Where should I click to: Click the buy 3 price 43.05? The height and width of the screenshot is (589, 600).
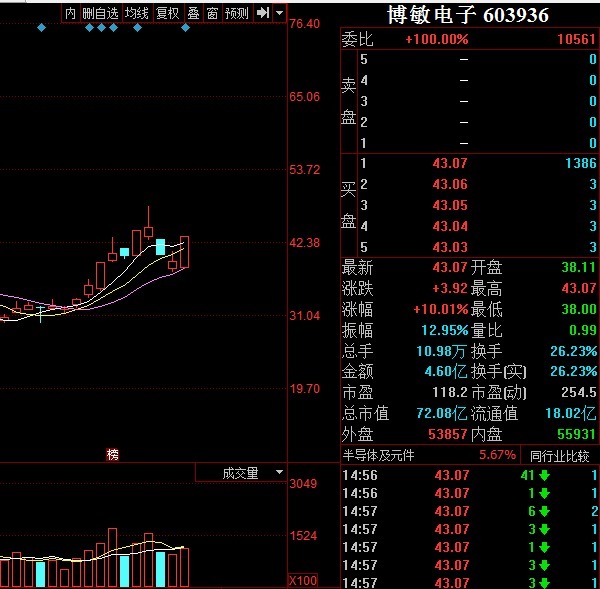[x=450, y=206]
